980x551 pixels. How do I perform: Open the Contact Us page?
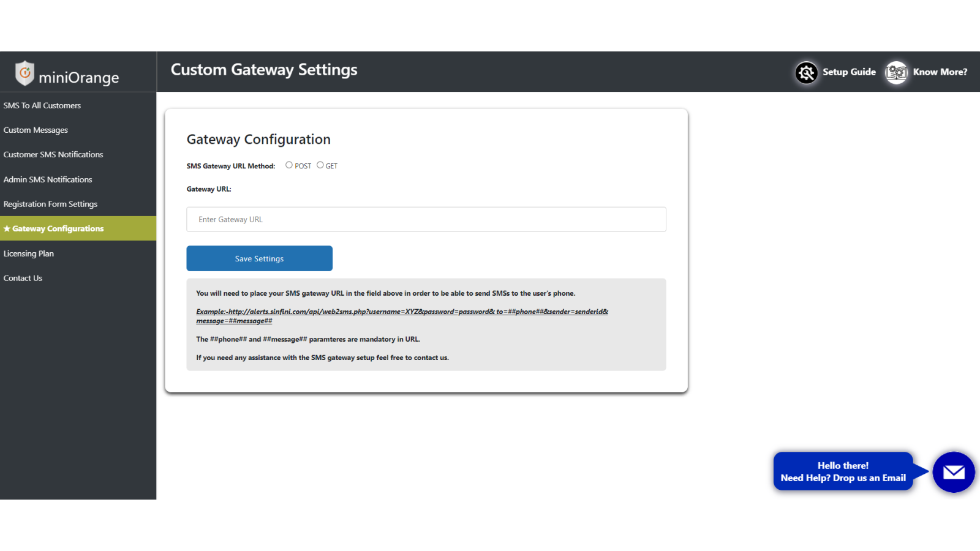(x=23, y=279)
